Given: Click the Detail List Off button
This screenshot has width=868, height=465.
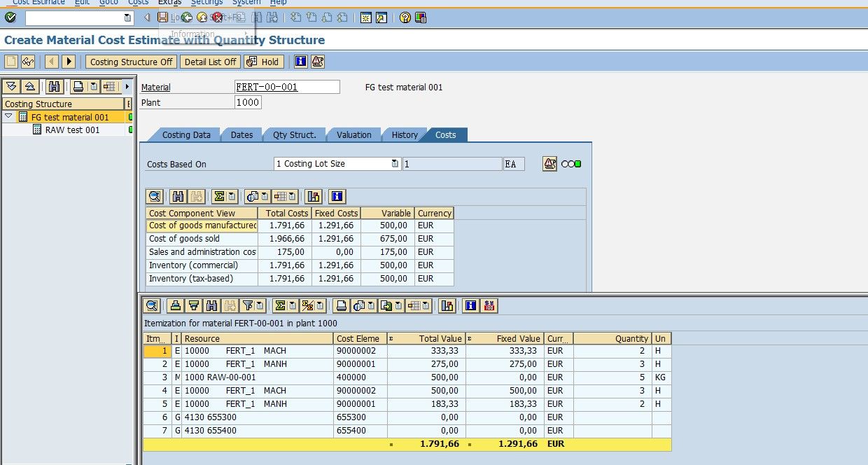Looking at the screenshot, I should point(210,62).
